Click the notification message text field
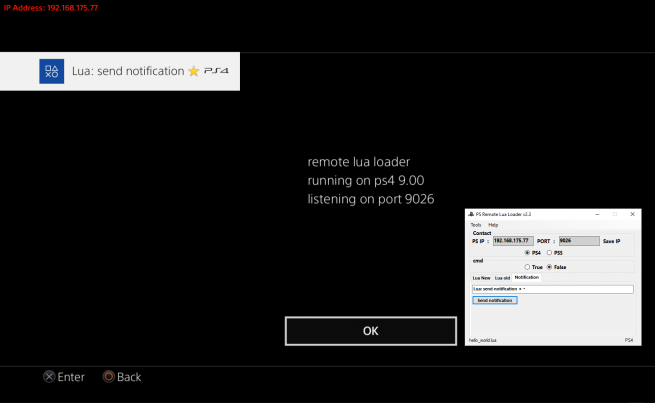Image resolution: width=655 pixels, height=403 pixels. (x=553, y=289)
